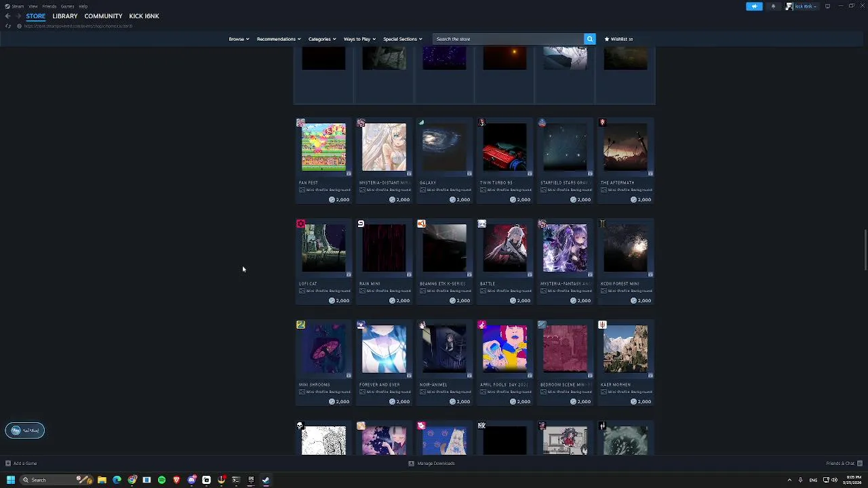The width and height of the screenshot is (868, 488).
Task: Click the game icon on Starfield Stars card
Action: 542,123
